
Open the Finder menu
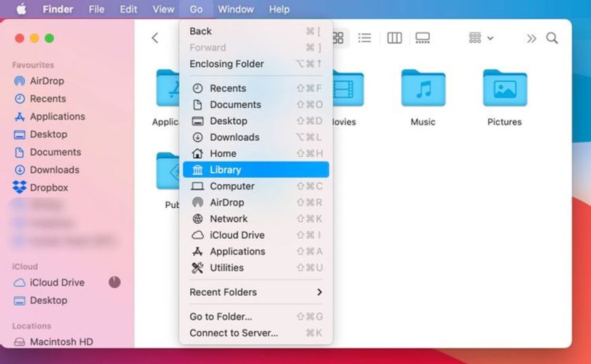[x=58, y=9]
